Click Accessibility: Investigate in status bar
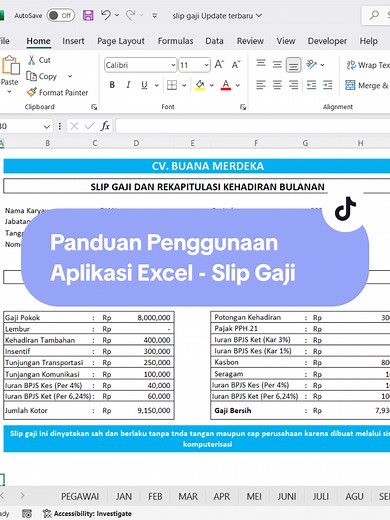Screen dimensions: 390x520 coord(87,514)
